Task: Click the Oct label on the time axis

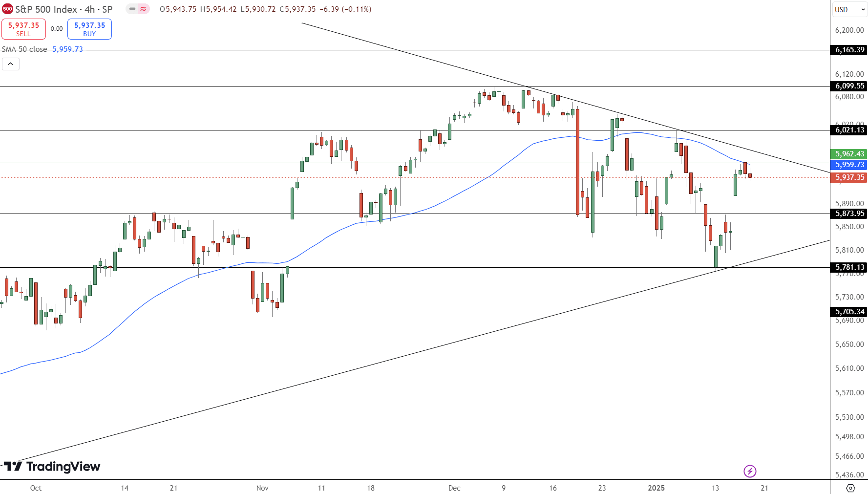Action: point(36,488)
